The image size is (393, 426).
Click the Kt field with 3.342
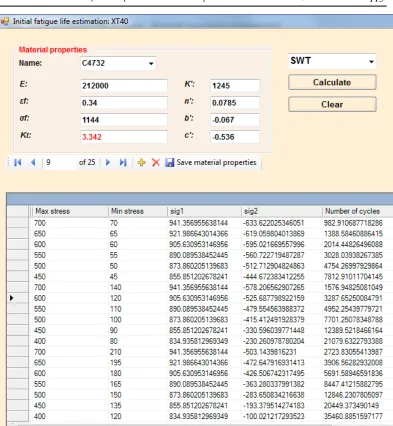pyautogui.click(x=124, y=137)
